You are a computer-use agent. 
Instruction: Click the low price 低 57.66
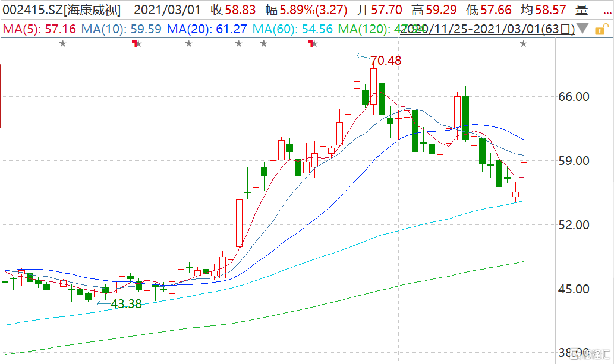point(489,10)
